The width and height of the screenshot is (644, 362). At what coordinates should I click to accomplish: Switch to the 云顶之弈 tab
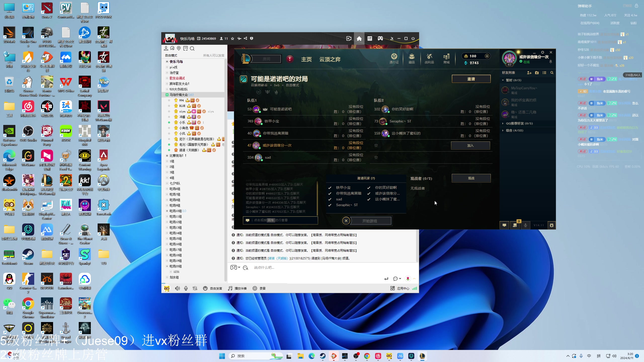click(x=330, y=59)
